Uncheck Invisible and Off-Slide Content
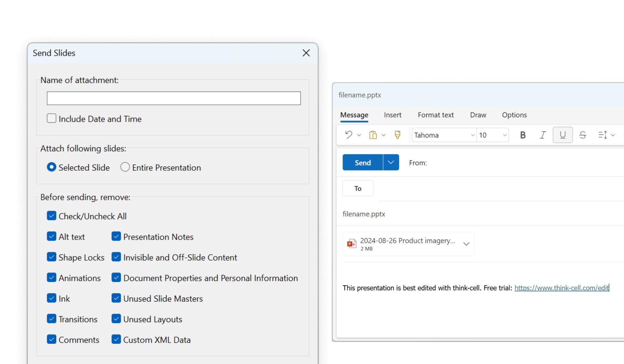This screenshot has width=624, height=364. point(116,257)
